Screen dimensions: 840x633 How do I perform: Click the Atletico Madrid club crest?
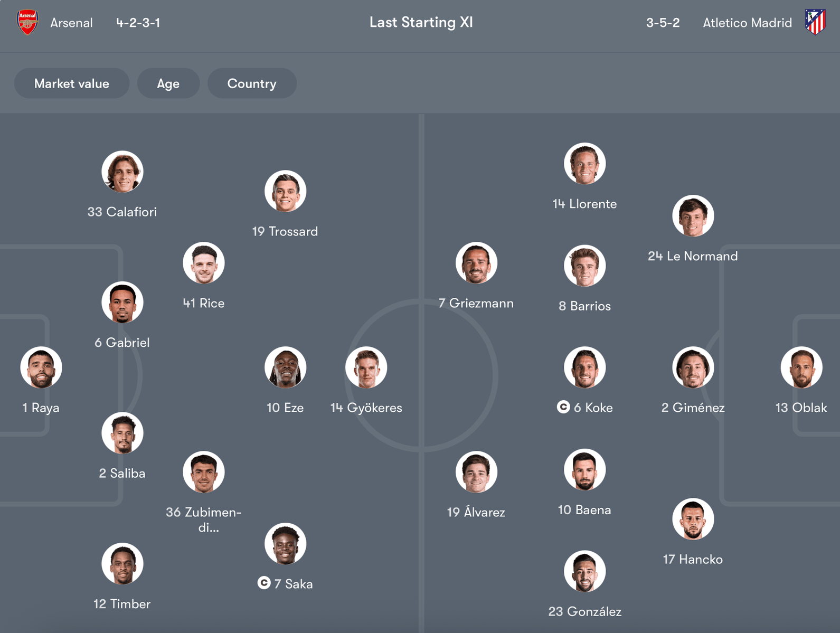(x=815, y=22)
